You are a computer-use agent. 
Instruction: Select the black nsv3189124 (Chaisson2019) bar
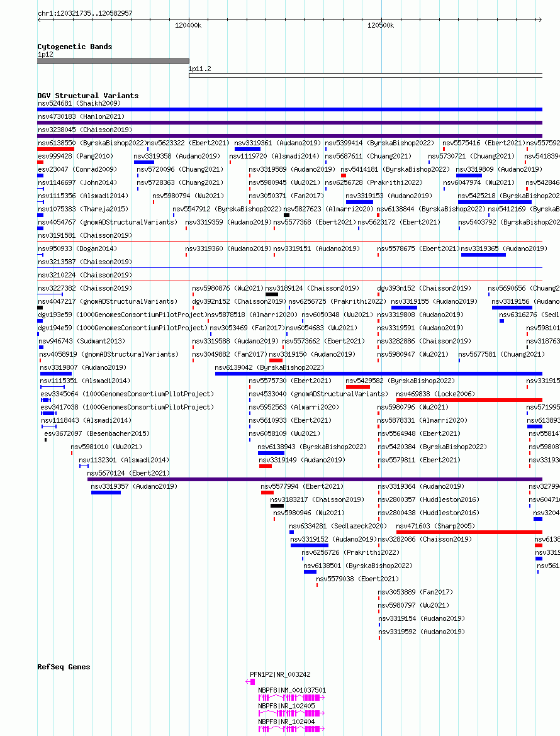tap(272, 294)
